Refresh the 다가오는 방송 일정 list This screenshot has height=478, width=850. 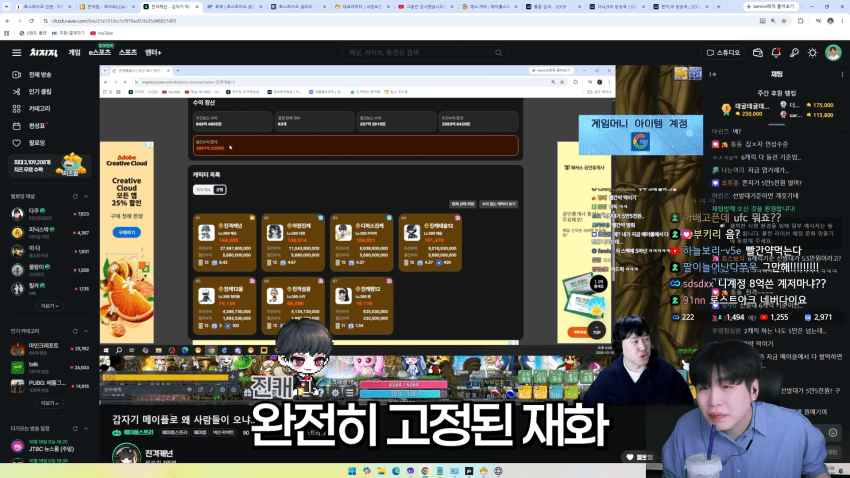75,428
